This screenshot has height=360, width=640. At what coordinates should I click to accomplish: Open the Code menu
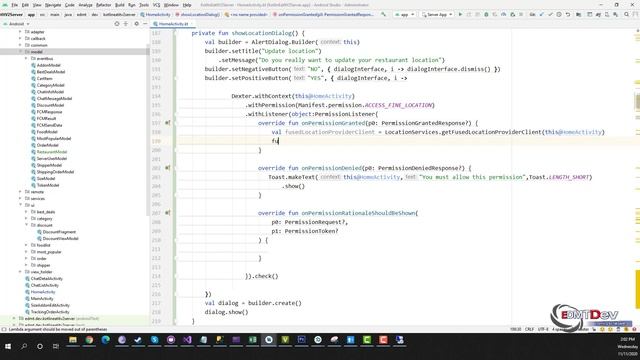(70, 5)
